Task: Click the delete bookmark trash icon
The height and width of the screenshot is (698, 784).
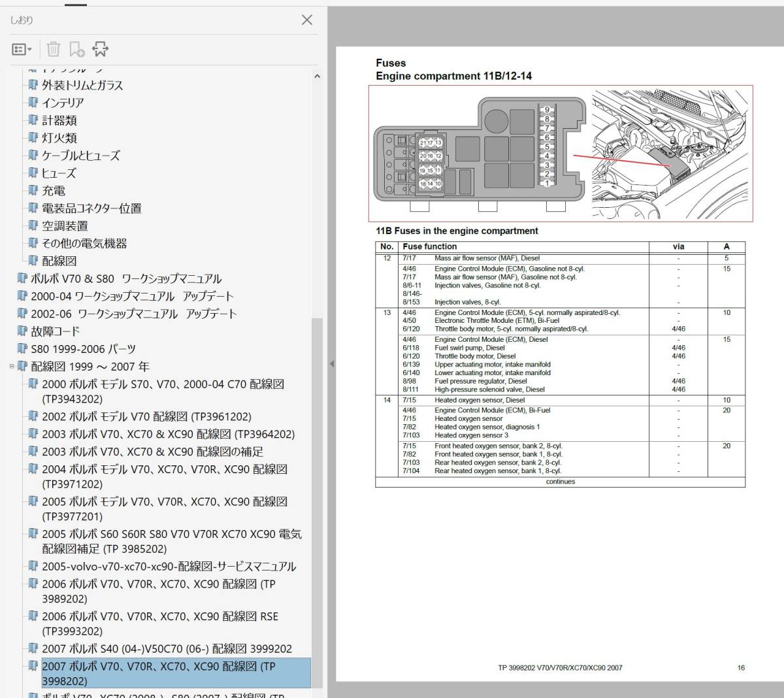Action: (54, 50)
